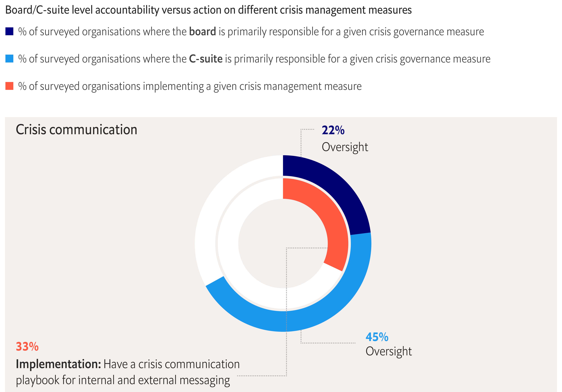Screen dimensions: 562x392
Task: Click the bold word board in the legend
Action: 202,32
